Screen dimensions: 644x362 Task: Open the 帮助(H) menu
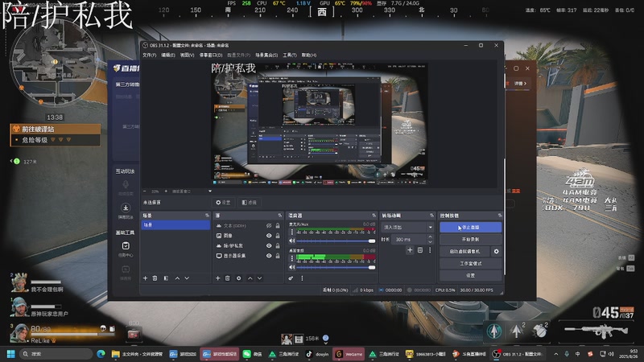tap(309, 55)
